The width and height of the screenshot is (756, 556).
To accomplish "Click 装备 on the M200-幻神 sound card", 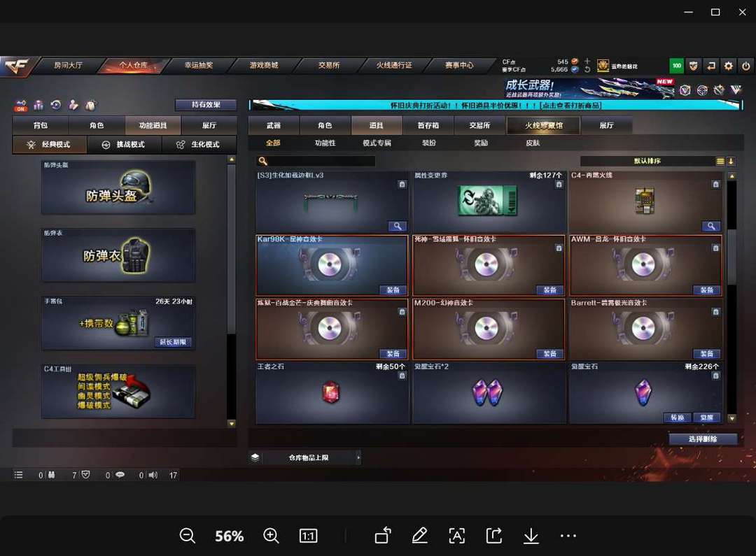I will pyautogui.click(x=550, y=354).
